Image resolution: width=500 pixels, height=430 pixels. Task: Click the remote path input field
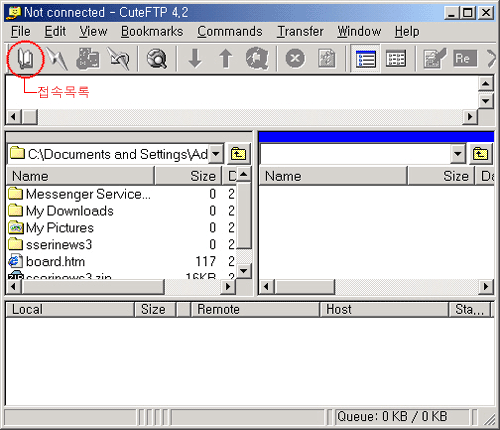click(x=355, y=154)
